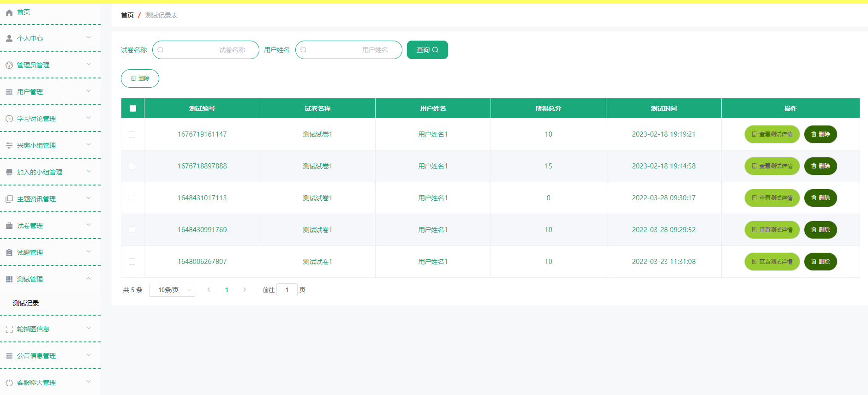The height and width of the screenshot is (395, 868).
Task: Go to 首页 via breadcrumb
Action: 127,15
